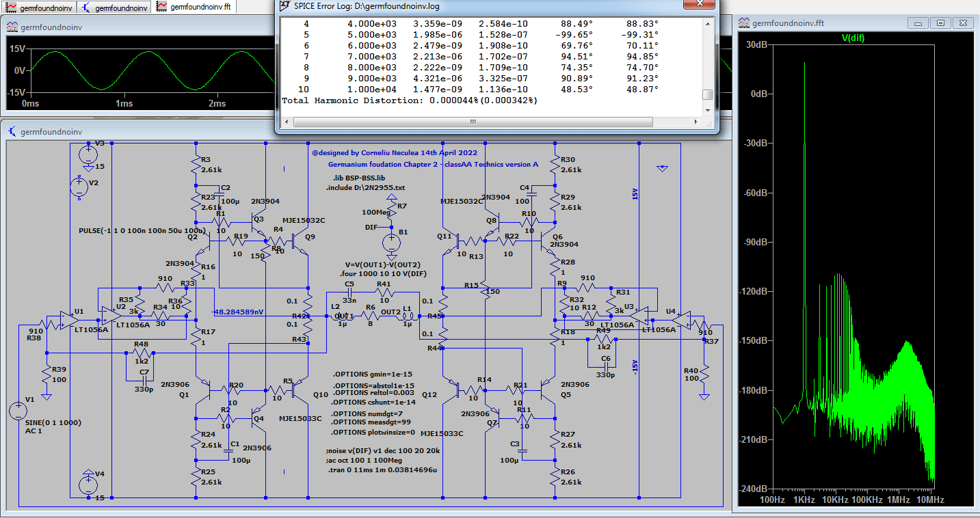Click the 0dB axis label in FFT
980x518 pixels.
(760, 94)
